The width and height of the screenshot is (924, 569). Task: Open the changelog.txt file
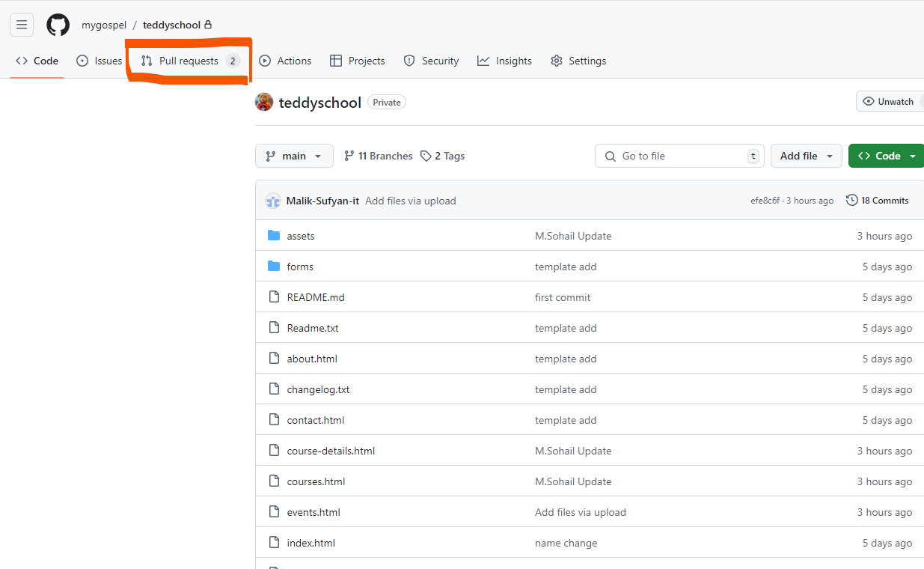coord(318,389)
